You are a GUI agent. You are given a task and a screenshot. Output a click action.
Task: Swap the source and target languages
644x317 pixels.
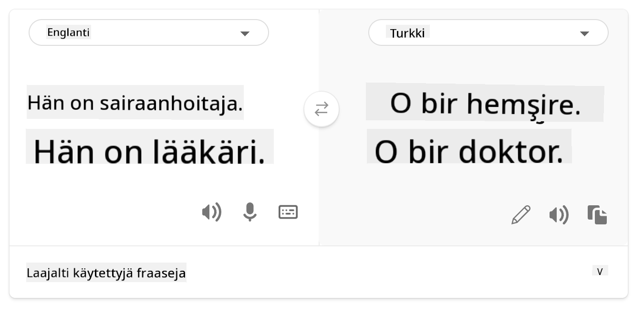pos(322,109)
